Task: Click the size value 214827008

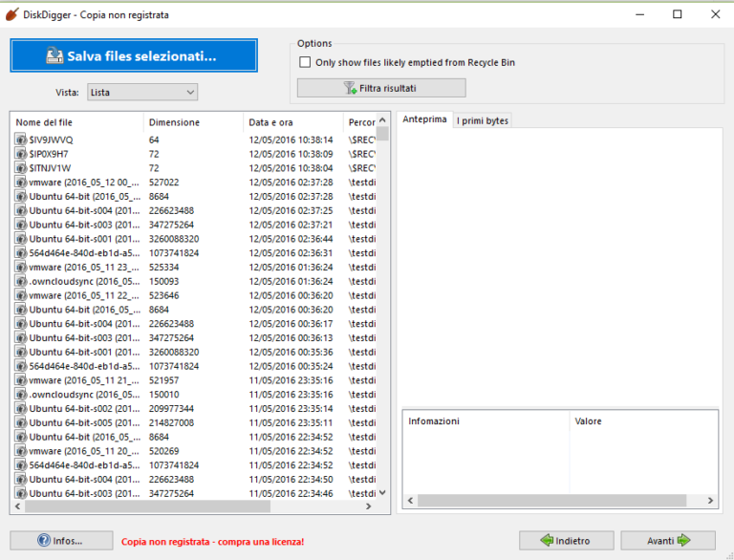Action: 171,422
